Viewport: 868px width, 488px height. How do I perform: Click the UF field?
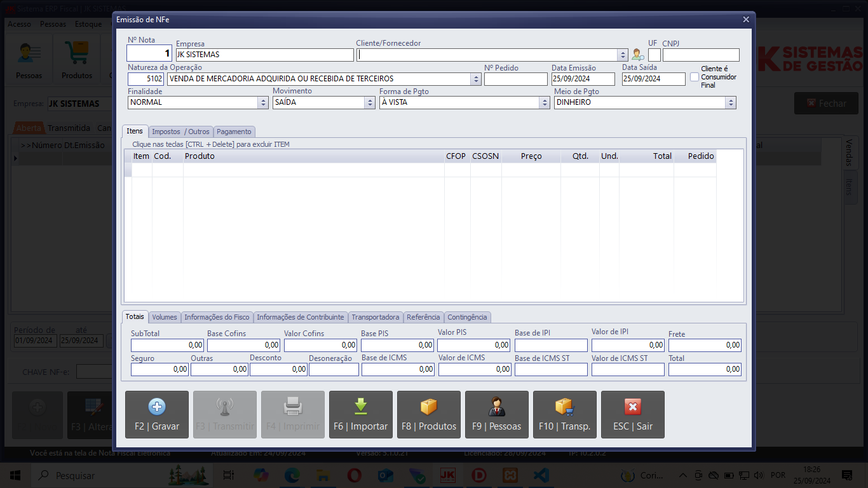(654, 55)
